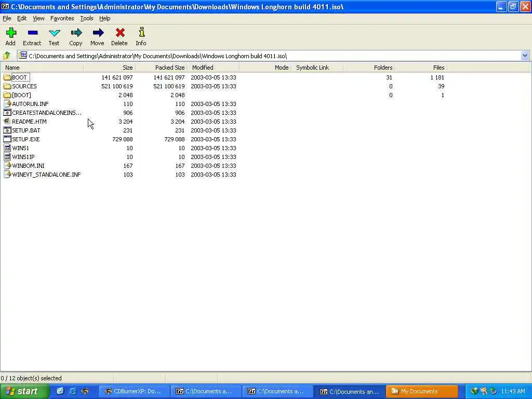Click the README.HTM file icon
The height and width of the screenshot is (399, 532).
pos(7,122)
